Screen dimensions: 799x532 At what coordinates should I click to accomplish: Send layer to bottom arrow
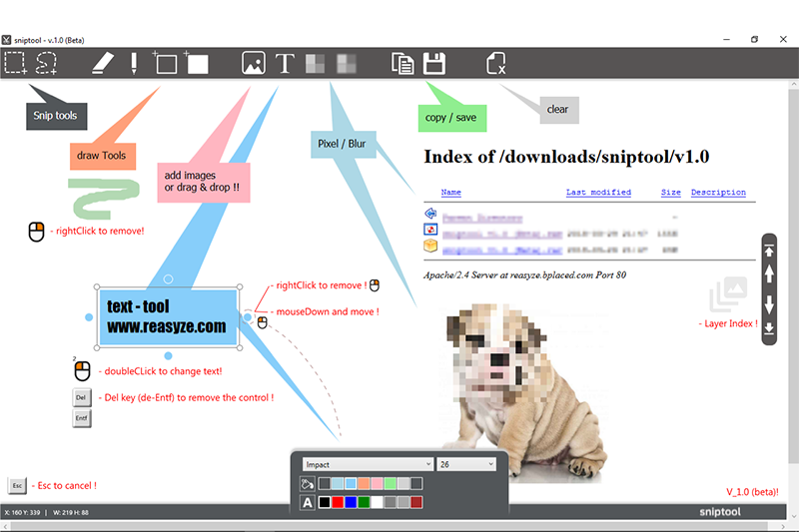[x=769, y=327]
